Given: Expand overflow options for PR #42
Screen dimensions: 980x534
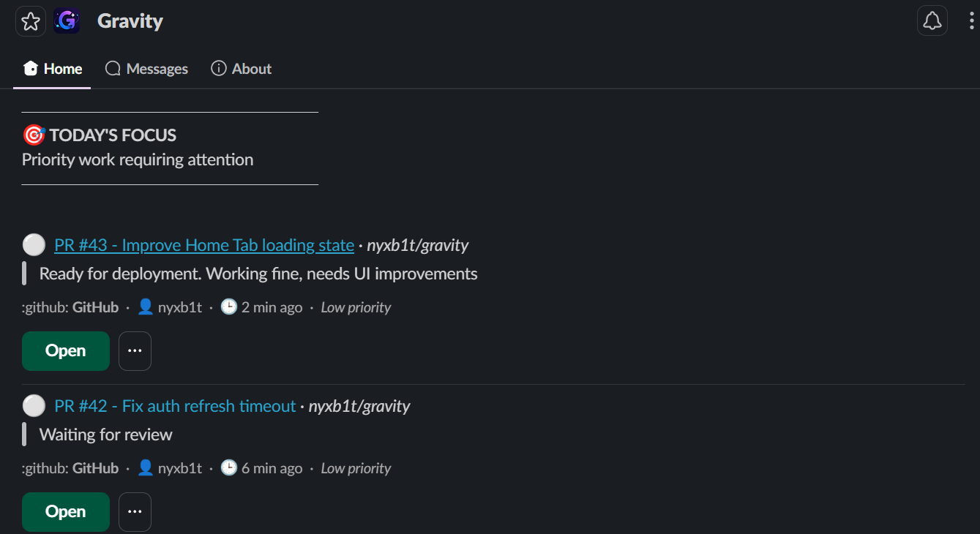Looking at the screenshot, I should [135, 512].
